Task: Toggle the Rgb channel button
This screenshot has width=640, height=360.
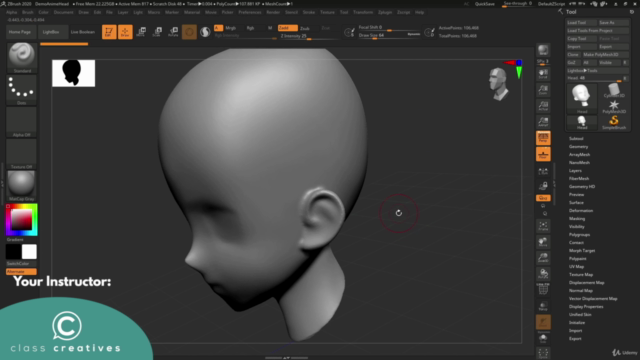Action: [x=250, y=28]
